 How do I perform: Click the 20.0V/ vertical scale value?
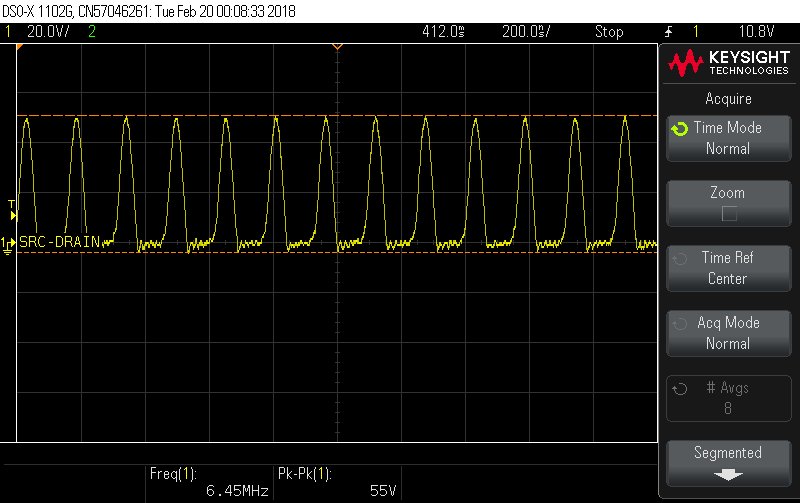tap(48, 32)
